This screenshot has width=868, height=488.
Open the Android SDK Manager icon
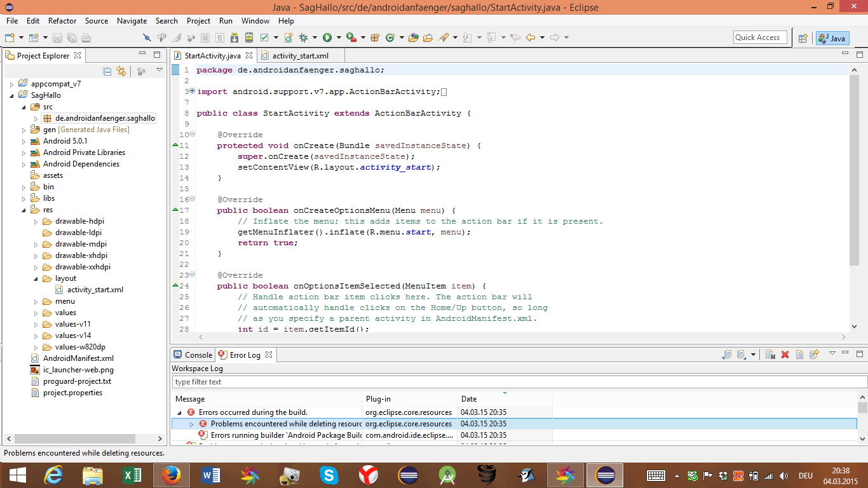(234, 37)
